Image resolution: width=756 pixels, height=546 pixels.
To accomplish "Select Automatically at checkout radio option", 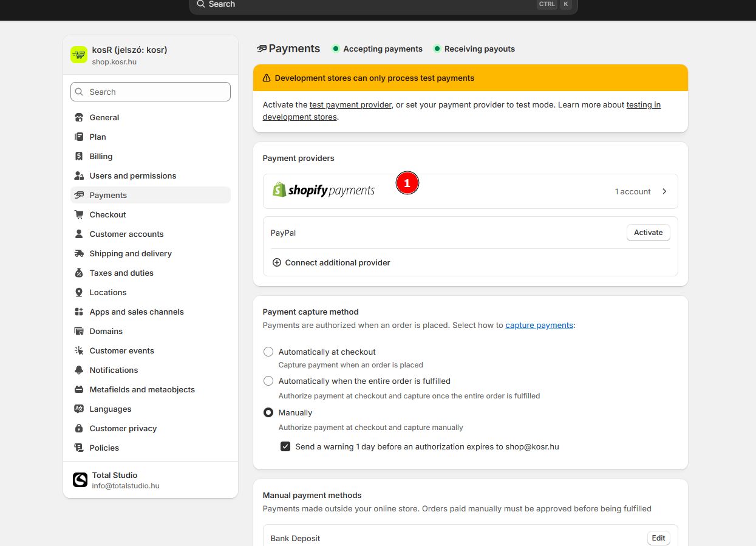I will pos(268,352).
